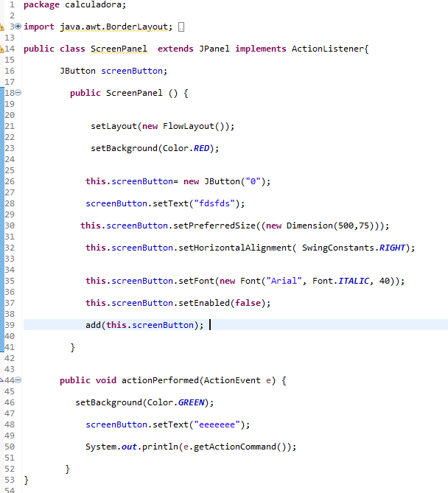The image size is (448, 493).
Task: Click line number 39 in the ruler
Action: coord(10,325)
